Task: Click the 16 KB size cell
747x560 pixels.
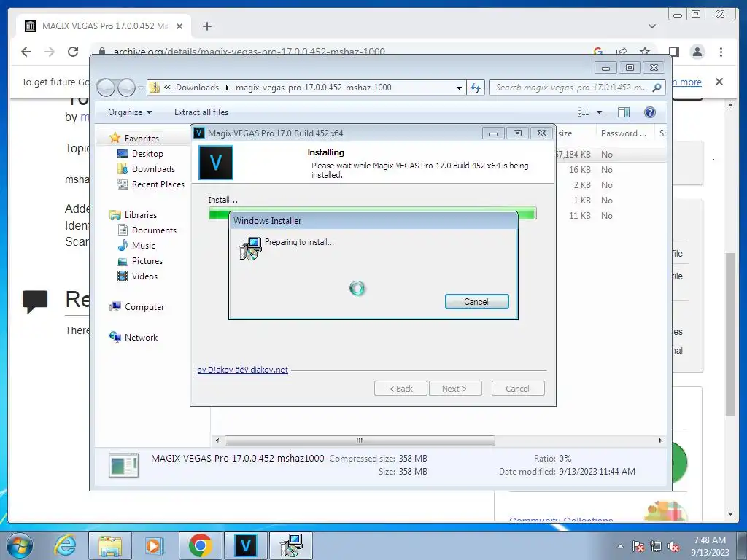Action: pos(579,169)
